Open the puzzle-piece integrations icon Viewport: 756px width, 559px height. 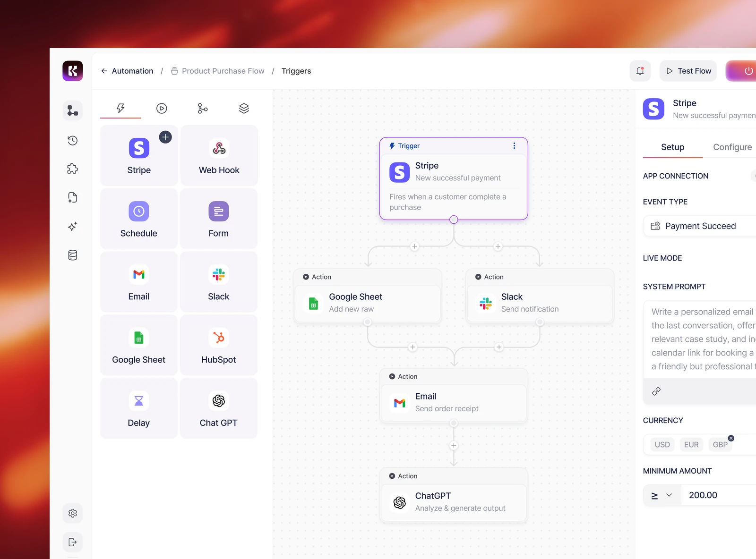[72, 169]
